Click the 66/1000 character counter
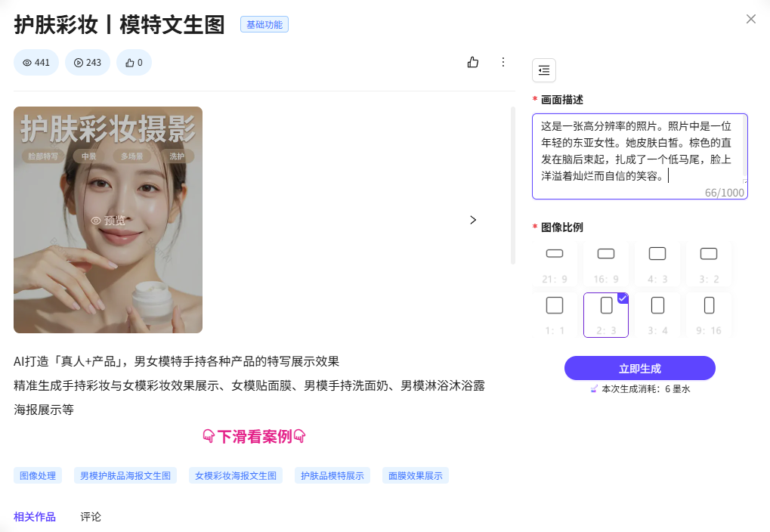 point(725,193)
